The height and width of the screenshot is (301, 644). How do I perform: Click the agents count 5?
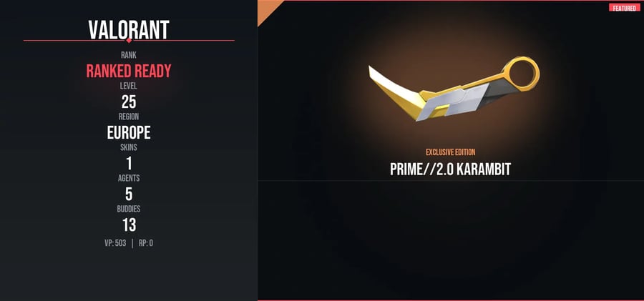129,194
